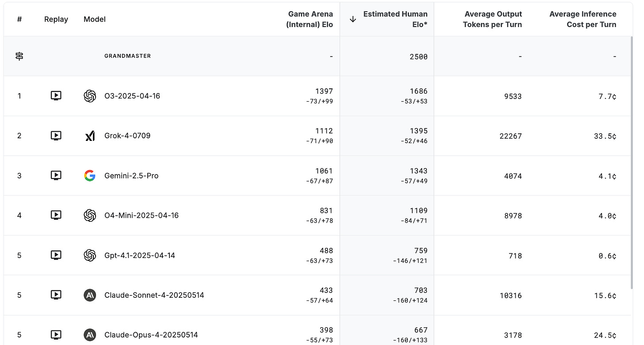Open the replay for Claude-Sonnet-4-20250514

56,295
